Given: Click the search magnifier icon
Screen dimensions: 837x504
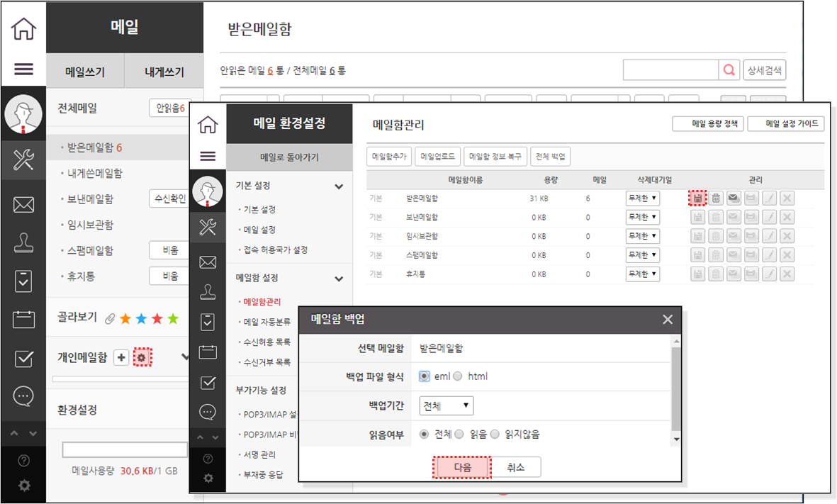Looking at the screenshot, I should pos(729,70).
